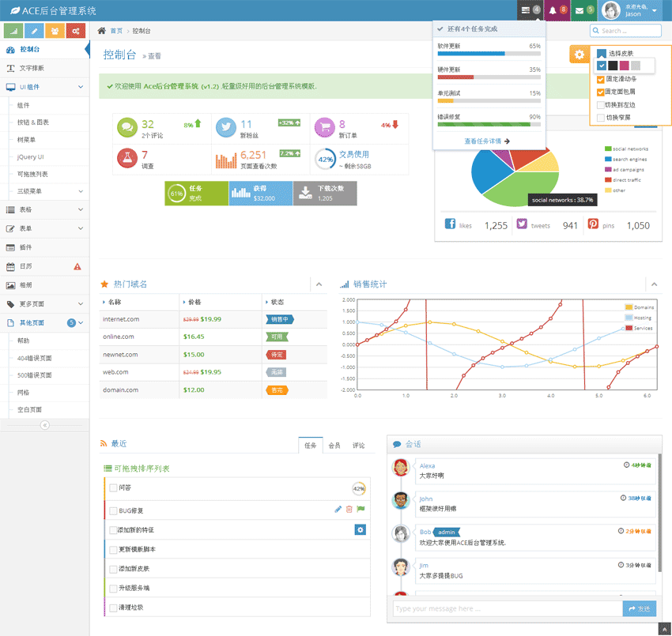Uncheck the 固定滑动条 checkbox

pyautogui.click(x=601, y=79)
